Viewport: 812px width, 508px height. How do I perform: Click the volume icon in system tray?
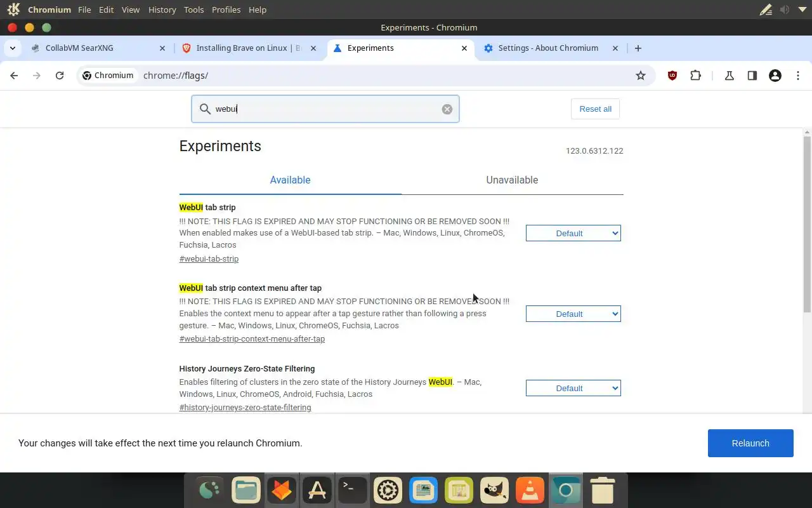tap(785, 10)
